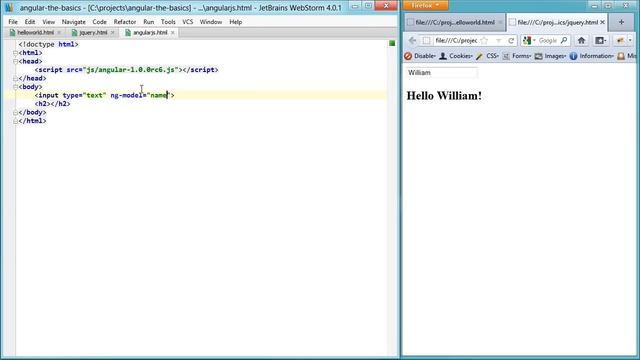This screenshot has height=360, width=640.
Task: Open the bookmarks menu button
Action: pyautogui.click(x=600, y=40)
